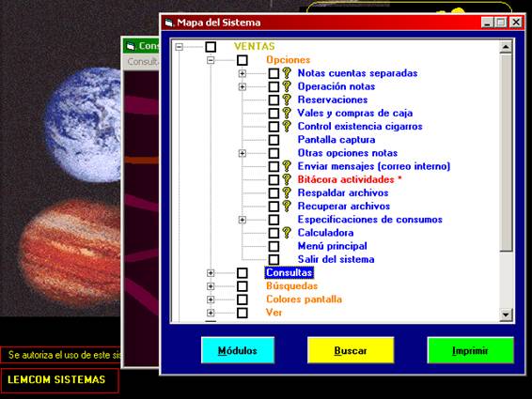
Task: Click the green Imprimir button
Action: pos(470,350)
